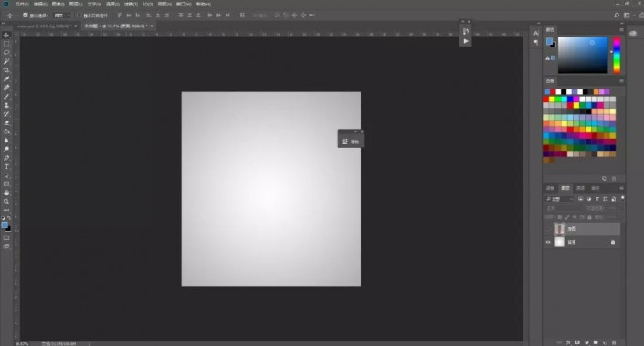This screenshot has width=644, height=346.
Task: Select the Eyedropper tool
Action: [x=6, y=79]
